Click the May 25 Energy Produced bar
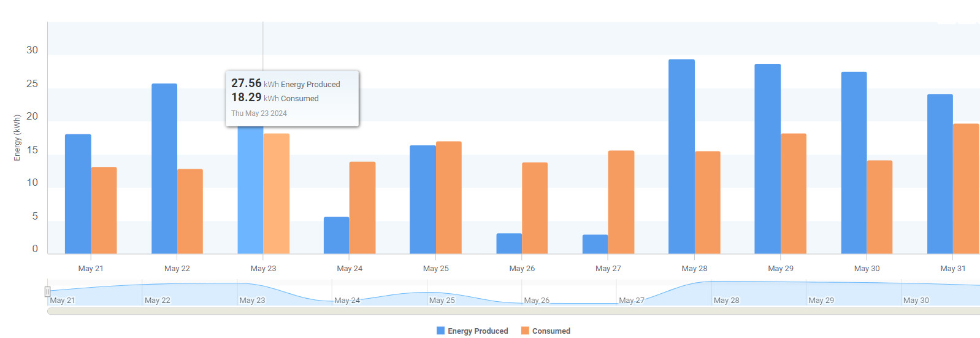 (423, 199)
